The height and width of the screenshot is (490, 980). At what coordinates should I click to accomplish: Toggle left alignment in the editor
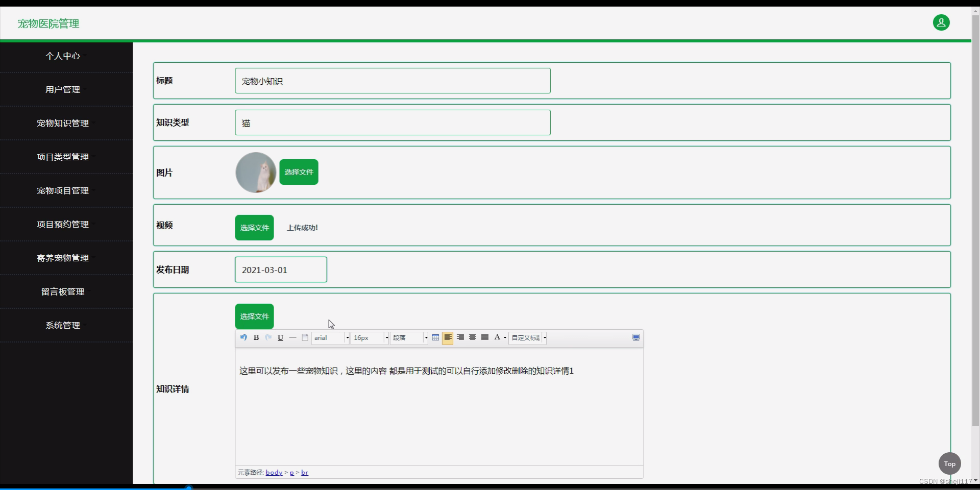click(x=448, y=337)
